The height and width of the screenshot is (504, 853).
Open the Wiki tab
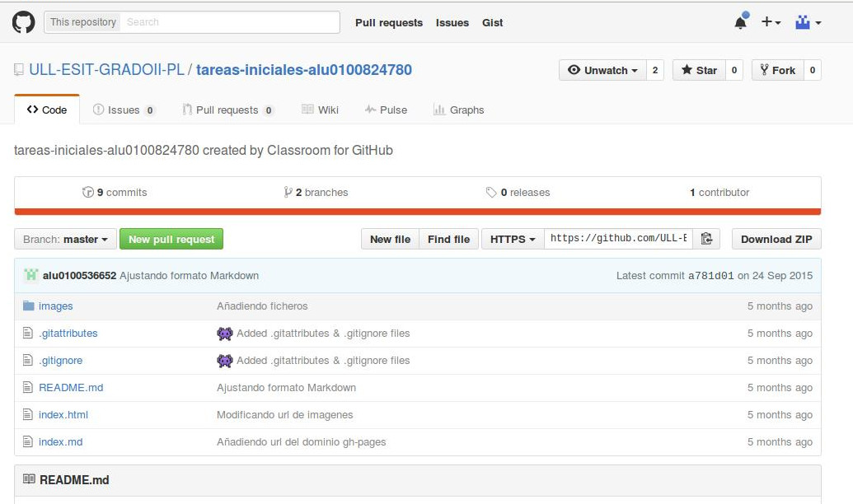tap(320, 110)
